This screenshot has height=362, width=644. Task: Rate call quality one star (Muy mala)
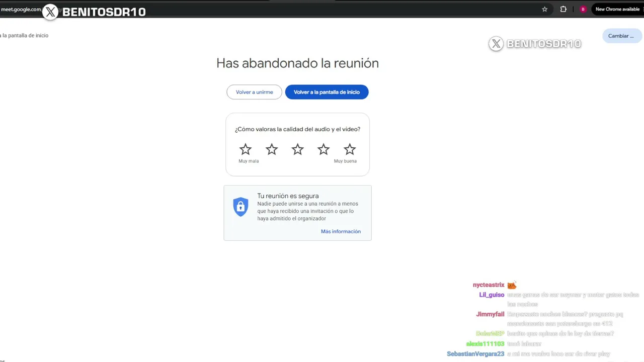pos(246,149)
